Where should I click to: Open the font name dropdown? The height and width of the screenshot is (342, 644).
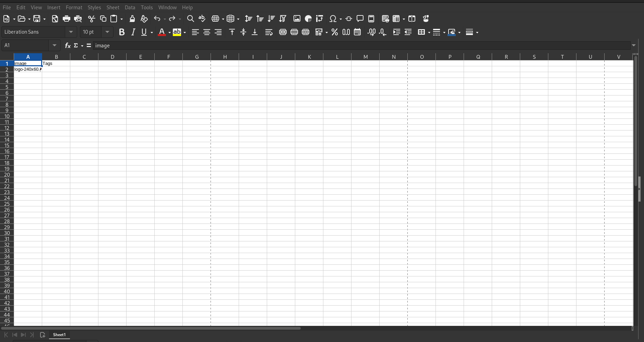[71, 32]
